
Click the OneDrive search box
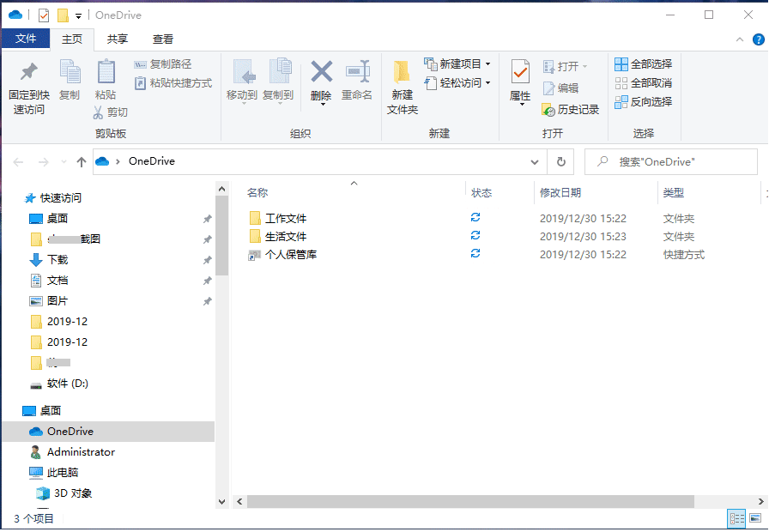coord(671,162)
